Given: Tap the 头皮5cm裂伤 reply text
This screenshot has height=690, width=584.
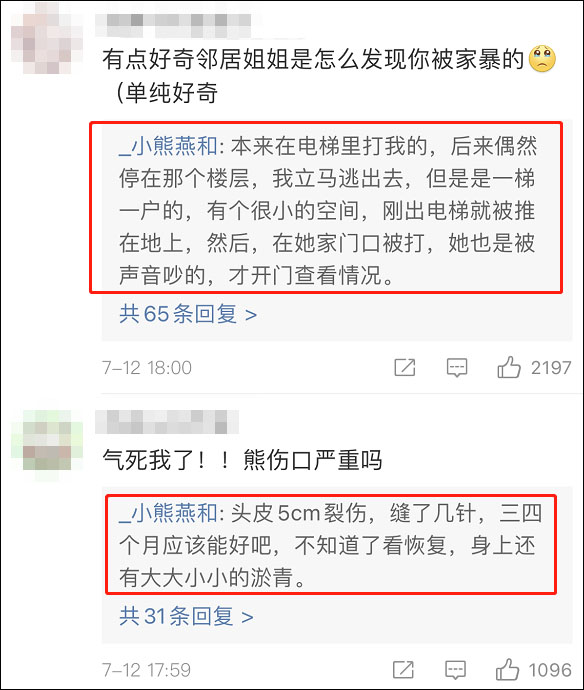Looking at the screenshot, I should tap(330, 546).
